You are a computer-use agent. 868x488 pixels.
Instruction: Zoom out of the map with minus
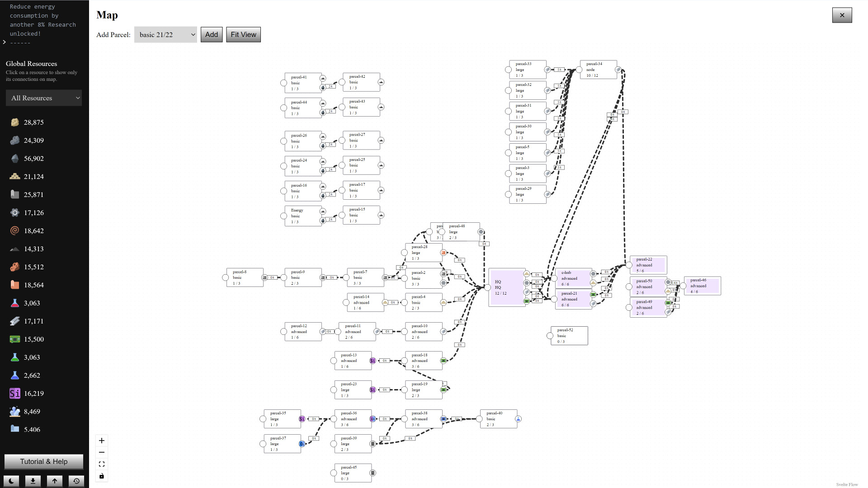tap(102, 452)
